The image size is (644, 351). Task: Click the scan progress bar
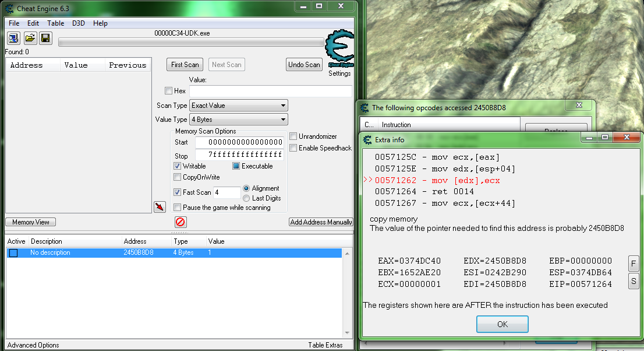[191, 42]
